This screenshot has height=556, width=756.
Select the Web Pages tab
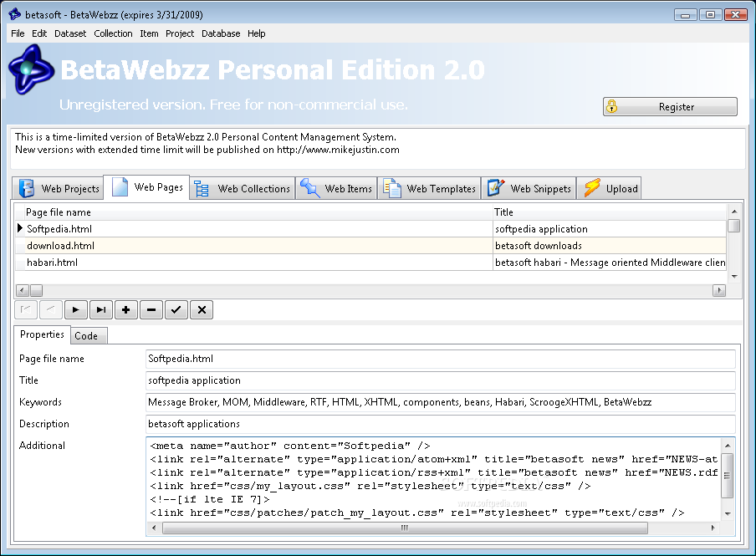pyautogui.click(x=146, y=187)
